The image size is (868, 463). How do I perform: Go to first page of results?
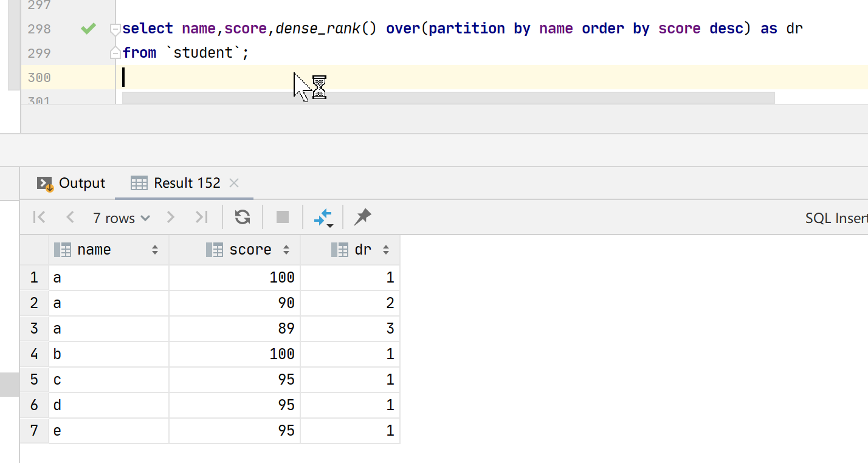pyautogui.click(x=40, y=218)
